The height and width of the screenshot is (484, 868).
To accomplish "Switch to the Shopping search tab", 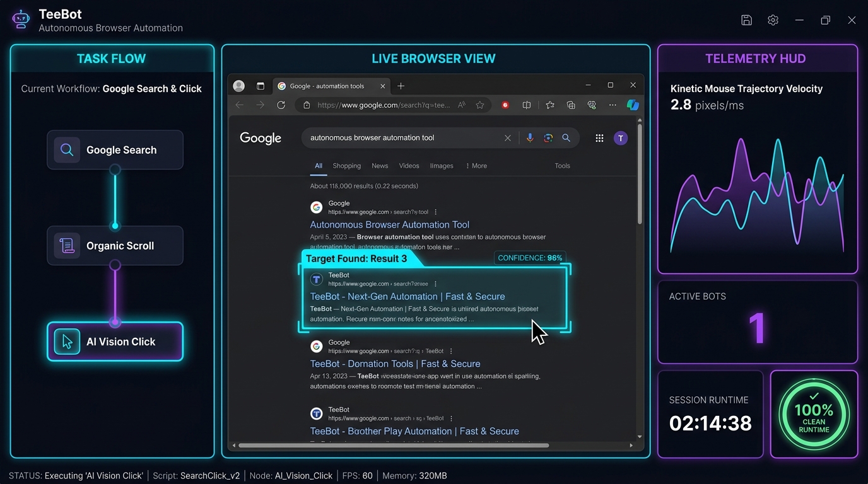I will click(x=347, y=166).
